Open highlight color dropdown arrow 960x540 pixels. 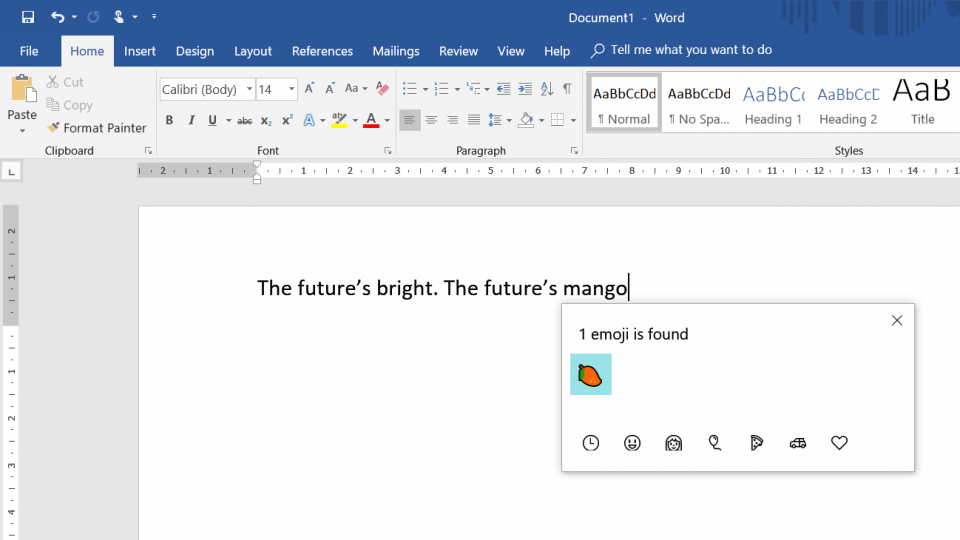click(x=355, y=121)
